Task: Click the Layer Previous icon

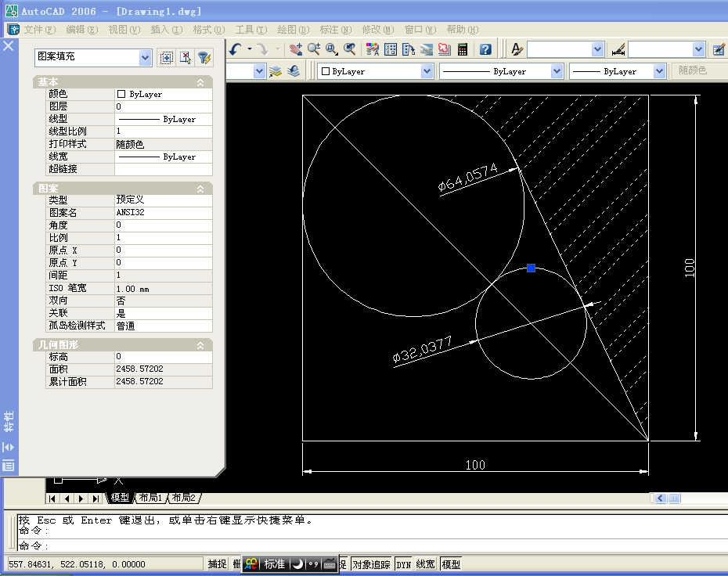Action: 294,71
